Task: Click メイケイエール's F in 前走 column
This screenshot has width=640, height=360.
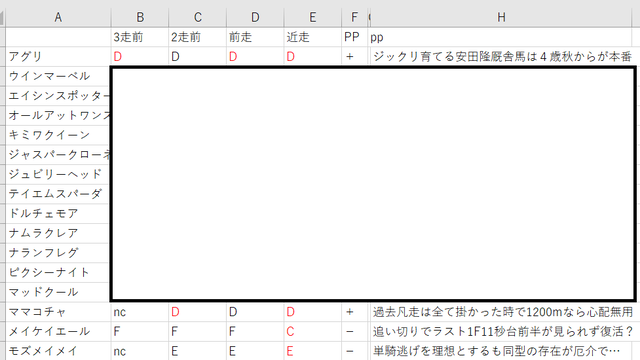Action: (232, 331)
